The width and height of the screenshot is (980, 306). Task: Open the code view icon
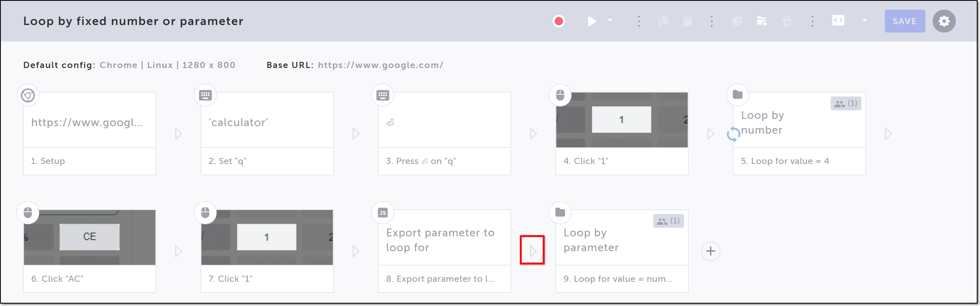838,20
